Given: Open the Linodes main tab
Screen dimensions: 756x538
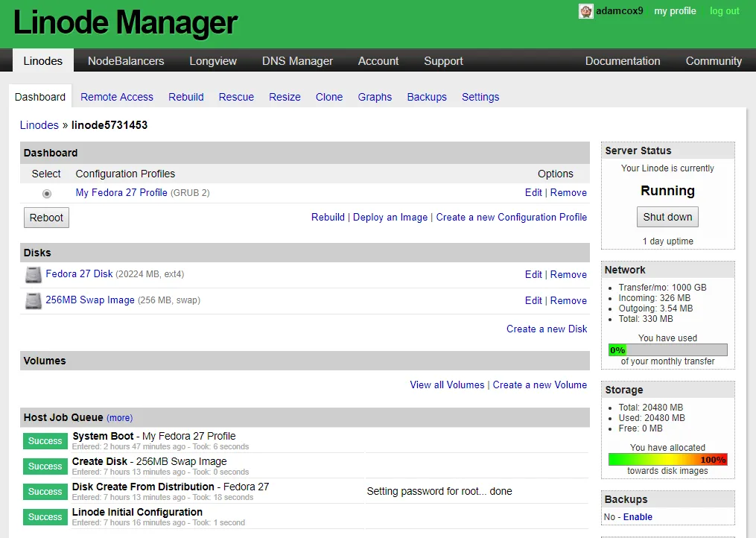Looking at the screenshot, I should (43, 61).
